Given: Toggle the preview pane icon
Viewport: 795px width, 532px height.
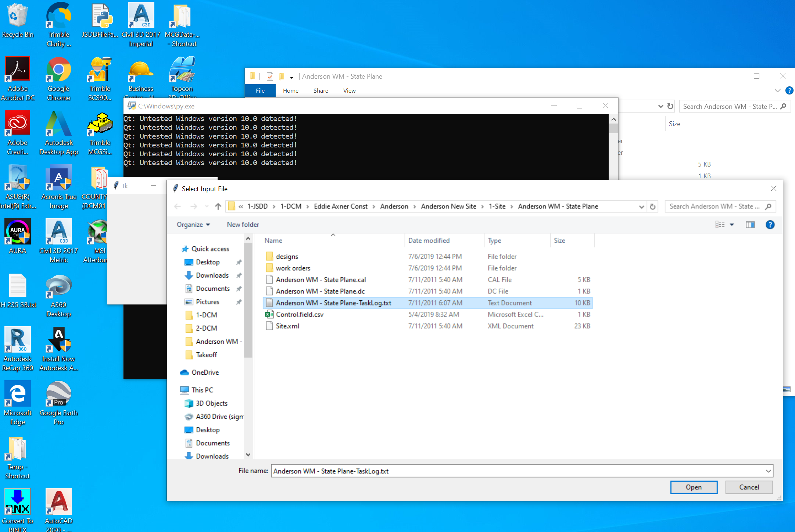Looking at the screenshot, I should click(750, 225).
